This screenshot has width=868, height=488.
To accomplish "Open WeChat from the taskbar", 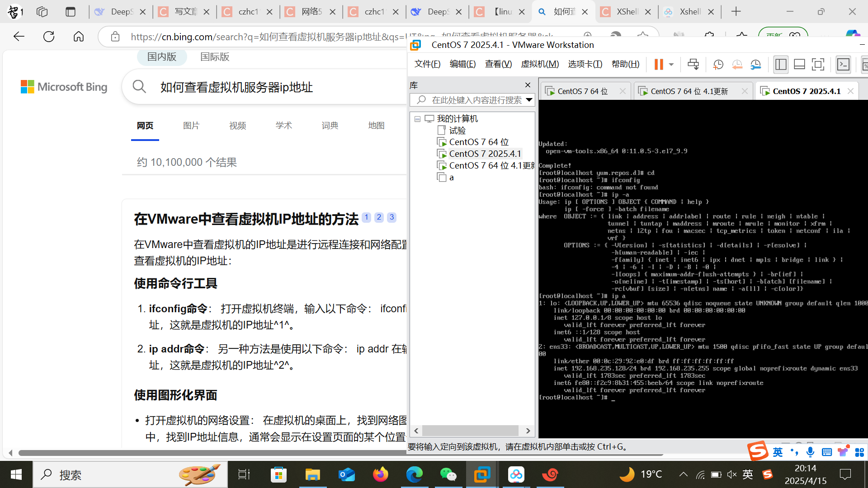I will pos(448,474).
